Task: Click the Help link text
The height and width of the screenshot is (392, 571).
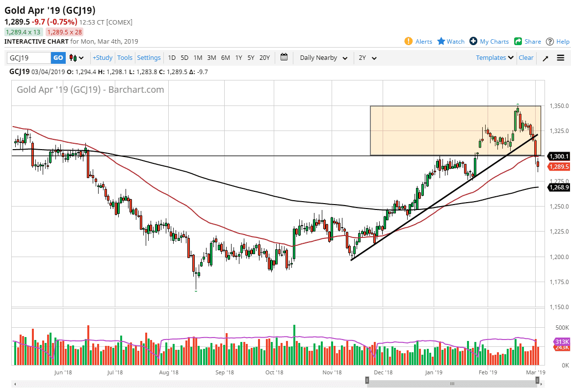Action: tap(563, 42)
